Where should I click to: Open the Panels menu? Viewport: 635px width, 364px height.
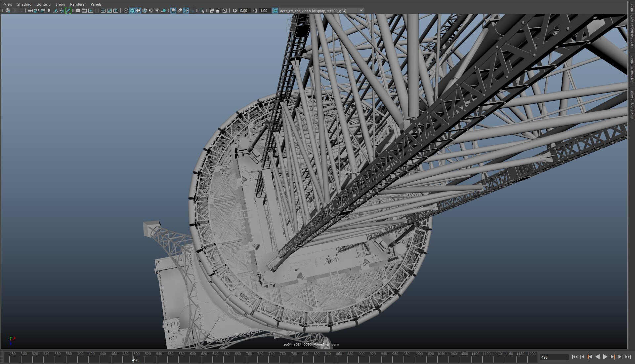pyautogui.click(x=96, y=4)
